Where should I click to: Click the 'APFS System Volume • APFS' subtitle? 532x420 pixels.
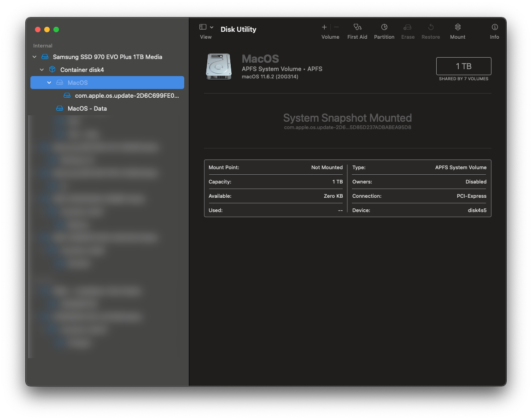pyautogui.click(x=282, y=69)
